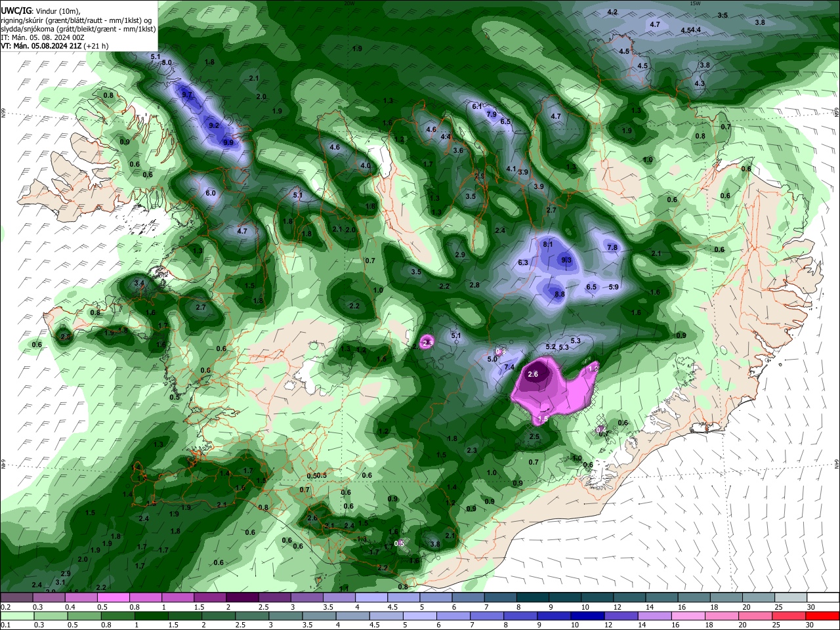Click the 'slydda/snjókoma' legend description line
Screen dimensions: 840x630
[x=78, y=29]
